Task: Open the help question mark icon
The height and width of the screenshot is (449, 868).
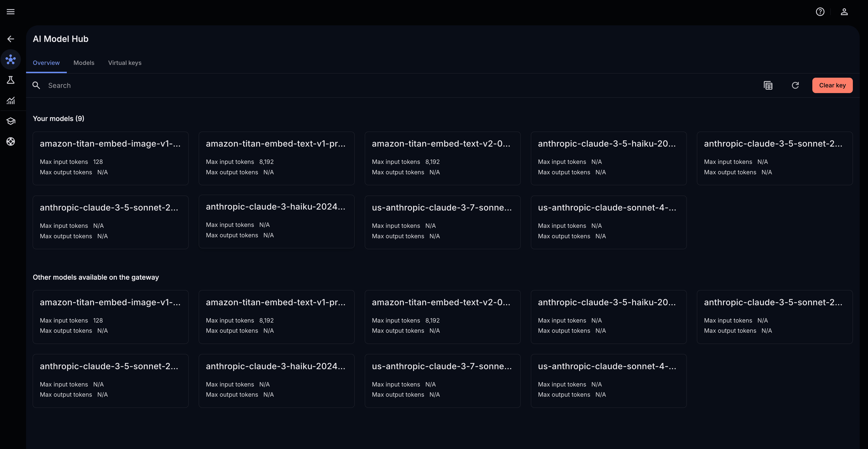Action: 820,12
